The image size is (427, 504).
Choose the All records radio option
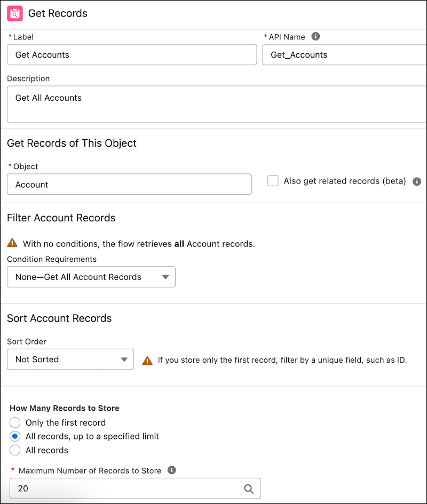pos(15,450)
